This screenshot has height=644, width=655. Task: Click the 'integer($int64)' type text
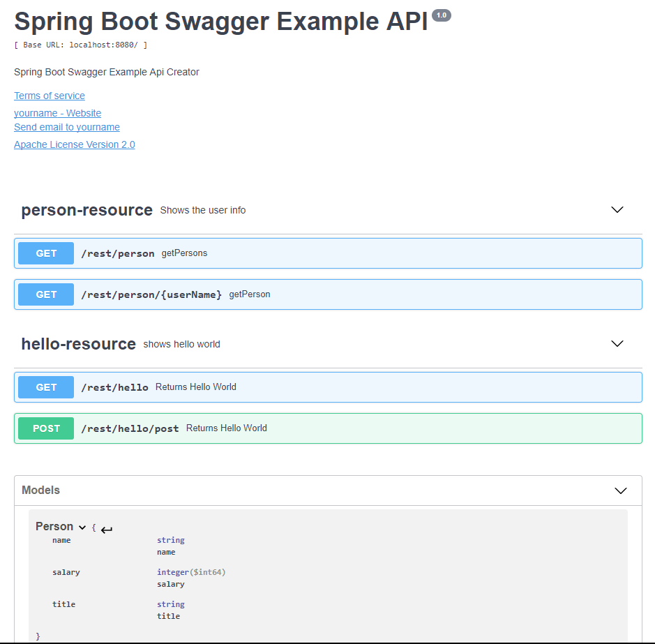click(191, 572)
